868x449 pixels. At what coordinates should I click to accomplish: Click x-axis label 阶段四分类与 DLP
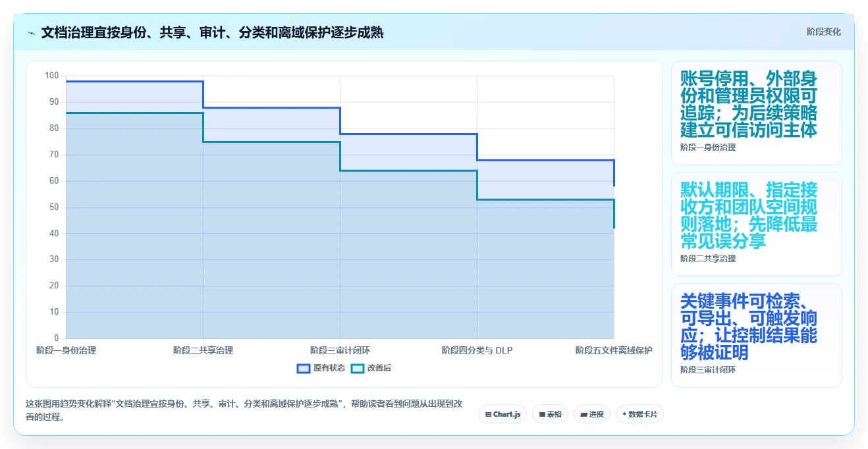[x=477, y=350]
